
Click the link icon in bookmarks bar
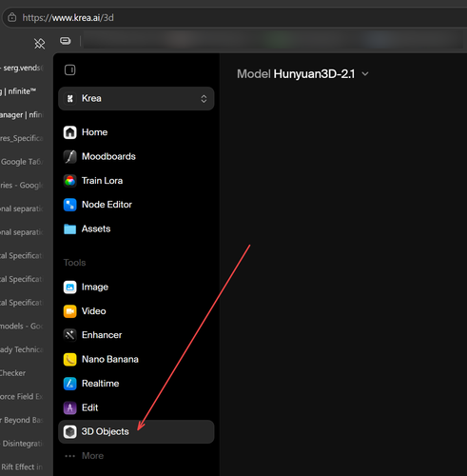point(66,41)
